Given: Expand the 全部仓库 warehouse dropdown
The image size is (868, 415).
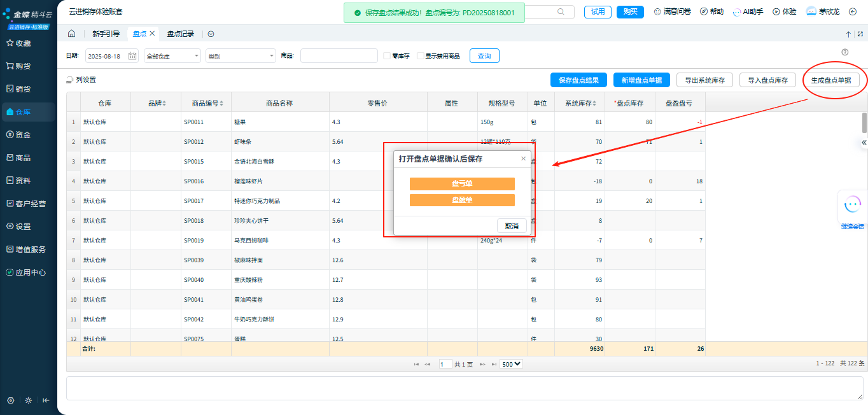Looking at the screenshot, I should click(172, 56).
